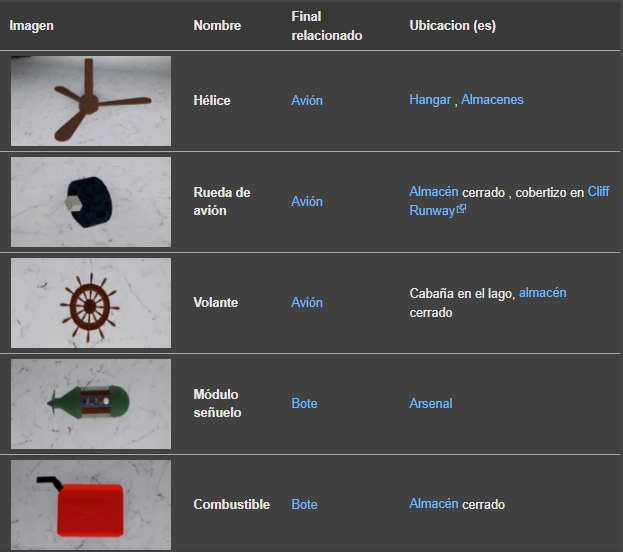This screenshot has height=552, width=623.
Task: Click the Nombre column header
Action: click(217, 26)
